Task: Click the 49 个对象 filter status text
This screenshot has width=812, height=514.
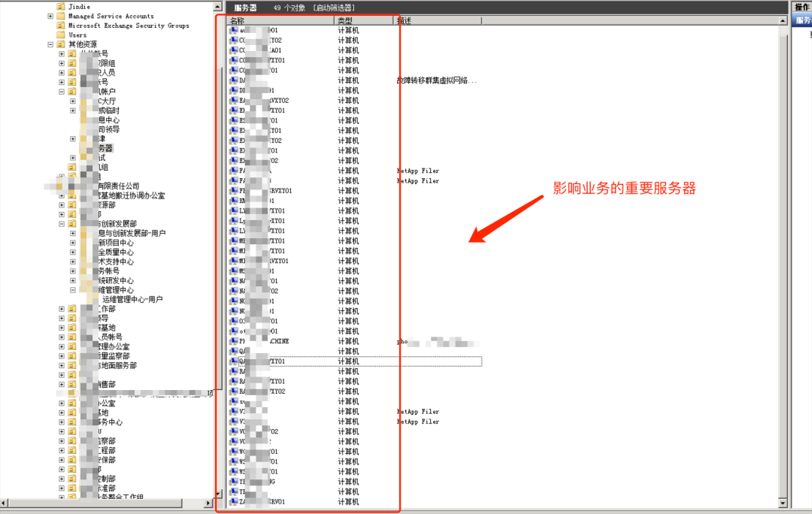Action: click(289, 8)
